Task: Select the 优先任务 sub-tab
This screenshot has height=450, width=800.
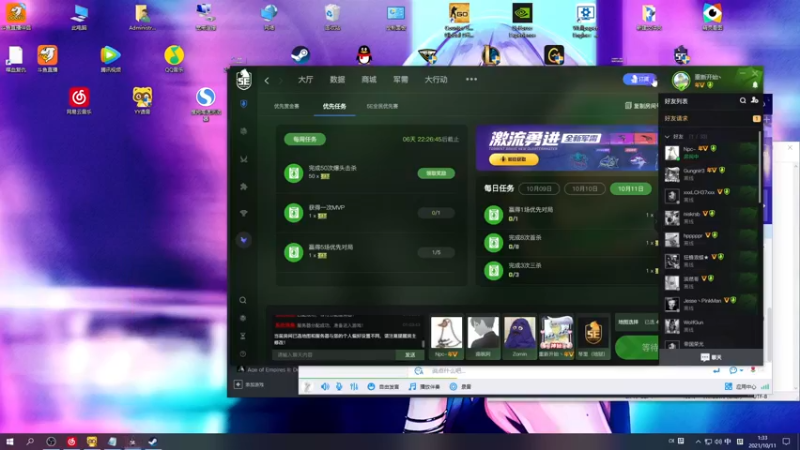Action: (x=334, y=106)
